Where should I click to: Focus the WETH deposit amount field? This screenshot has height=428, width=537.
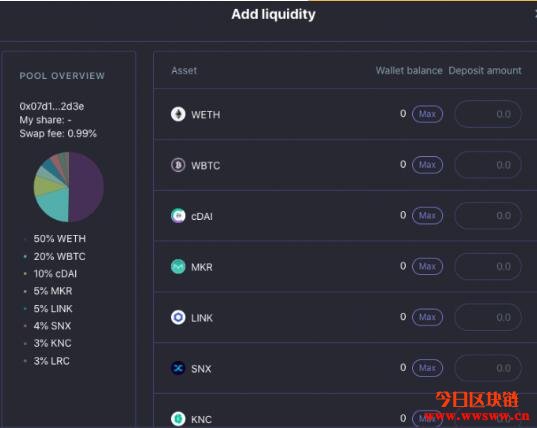488,114
